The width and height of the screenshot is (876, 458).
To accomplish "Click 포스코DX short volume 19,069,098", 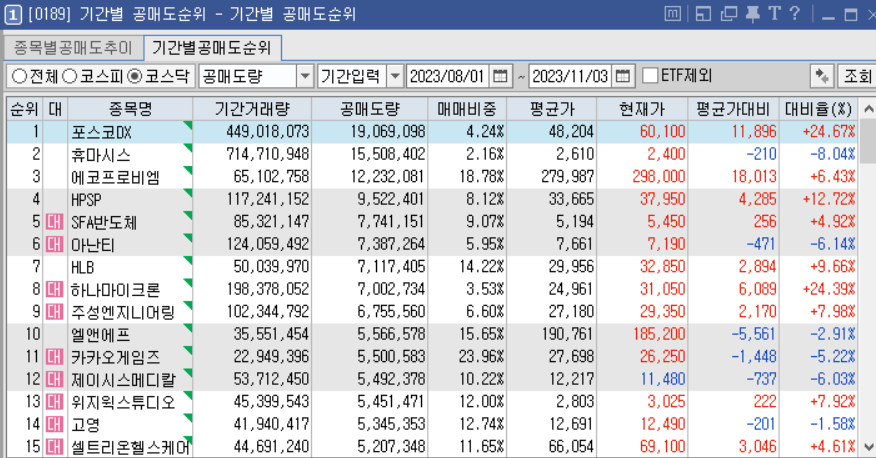I will pos(388,132).
